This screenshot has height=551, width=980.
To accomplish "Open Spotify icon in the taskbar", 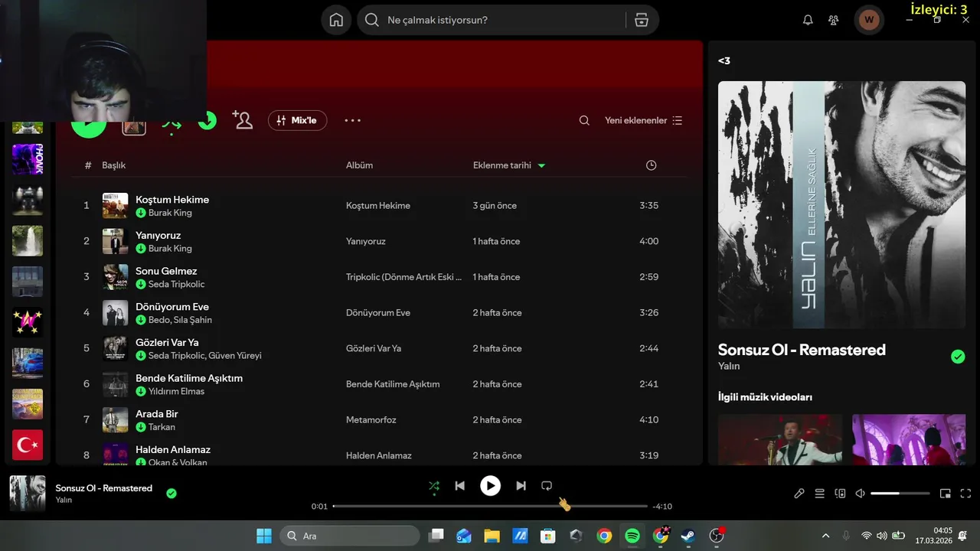I will (x=632, y=536).
